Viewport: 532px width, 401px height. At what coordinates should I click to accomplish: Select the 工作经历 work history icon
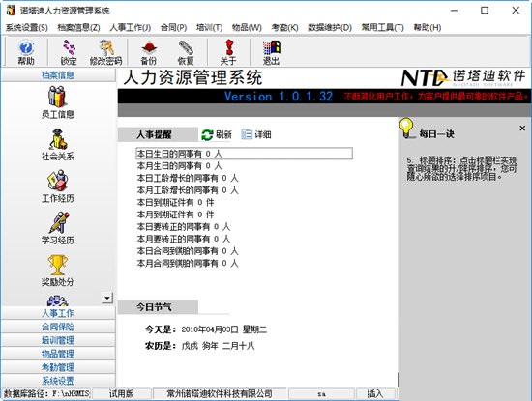[x=58, y=186]
